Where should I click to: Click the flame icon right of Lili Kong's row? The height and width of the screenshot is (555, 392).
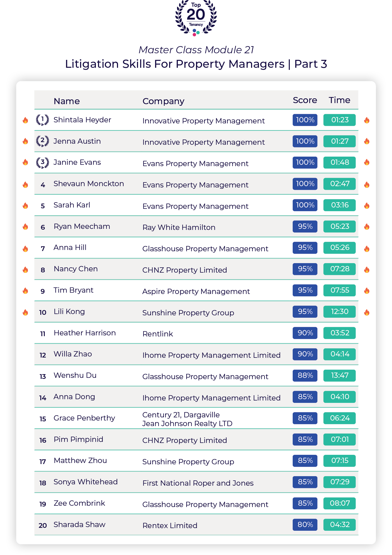point(367,312)
